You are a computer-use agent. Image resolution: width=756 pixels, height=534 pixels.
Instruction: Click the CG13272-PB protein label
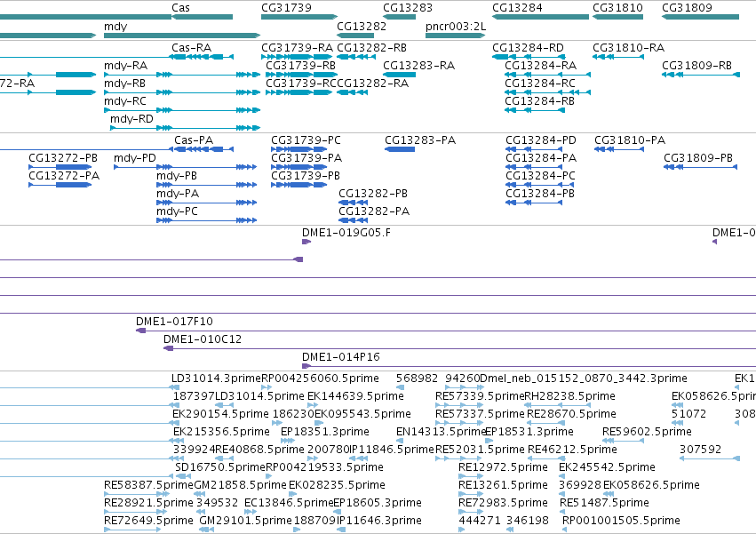point(63,158)
